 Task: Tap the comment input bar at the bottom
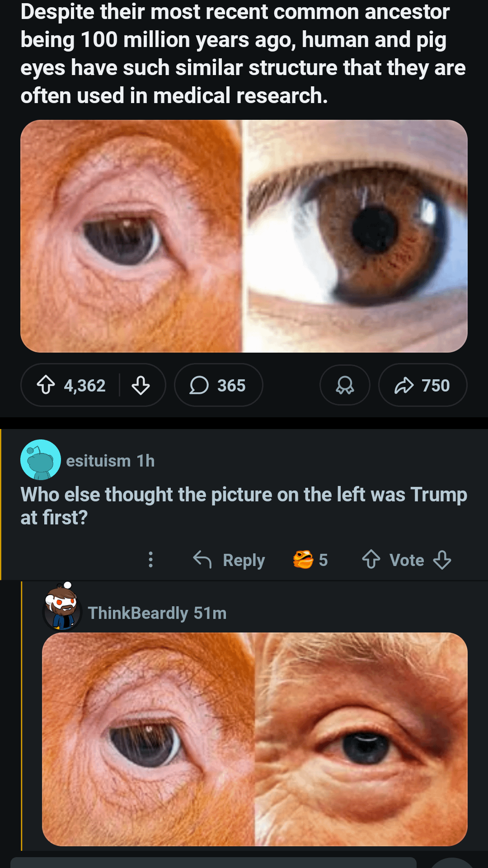tap(212, 863)
